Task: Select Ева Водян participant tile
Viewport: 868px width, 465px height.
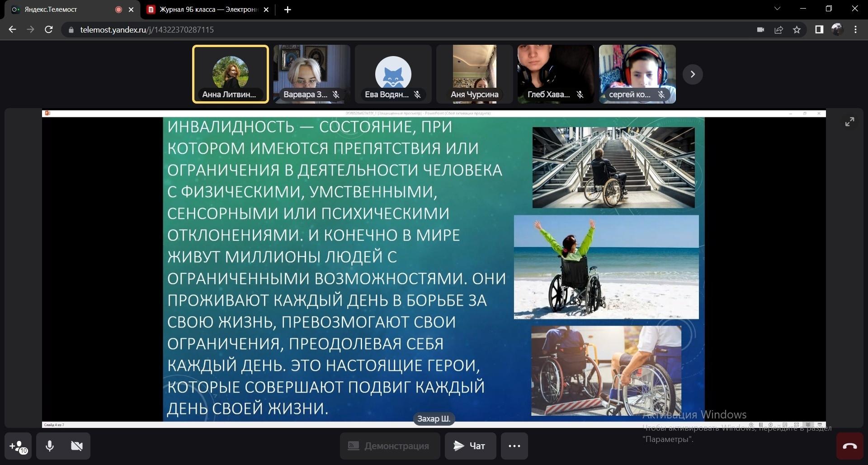Action: click(393, 74)
